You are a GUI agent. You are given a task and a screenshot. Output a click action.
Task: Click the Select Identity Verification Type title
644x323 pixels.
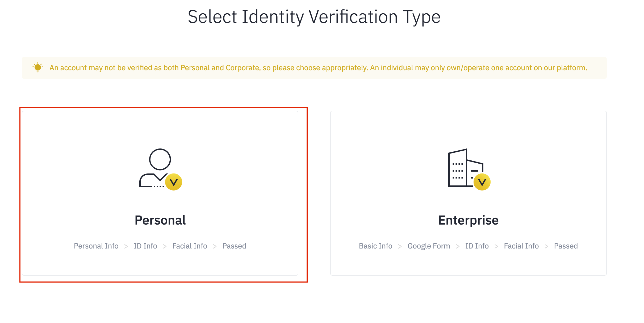click(x=314, y=17)
